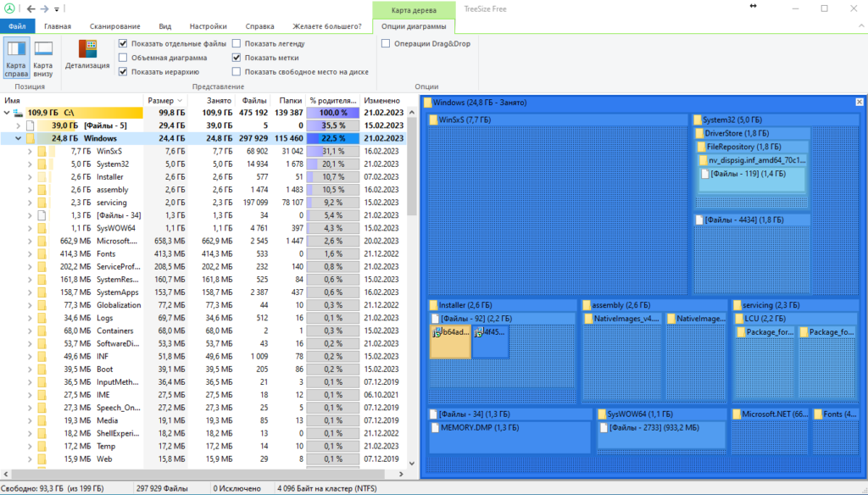Click the TreeSize app icon in title bar
This screenshot has height=495, width=868.
(x=9, y=8)
